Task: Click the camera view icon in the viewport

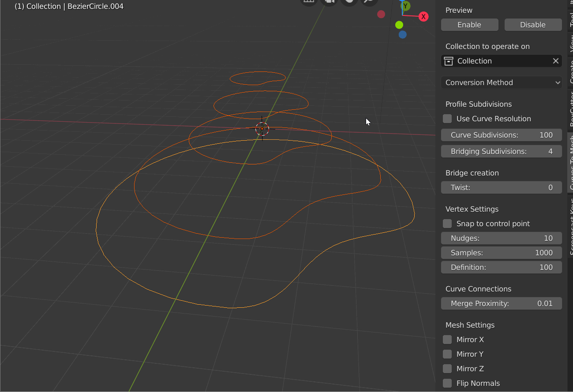Action: pyautogui.click(x=330, y=2)
